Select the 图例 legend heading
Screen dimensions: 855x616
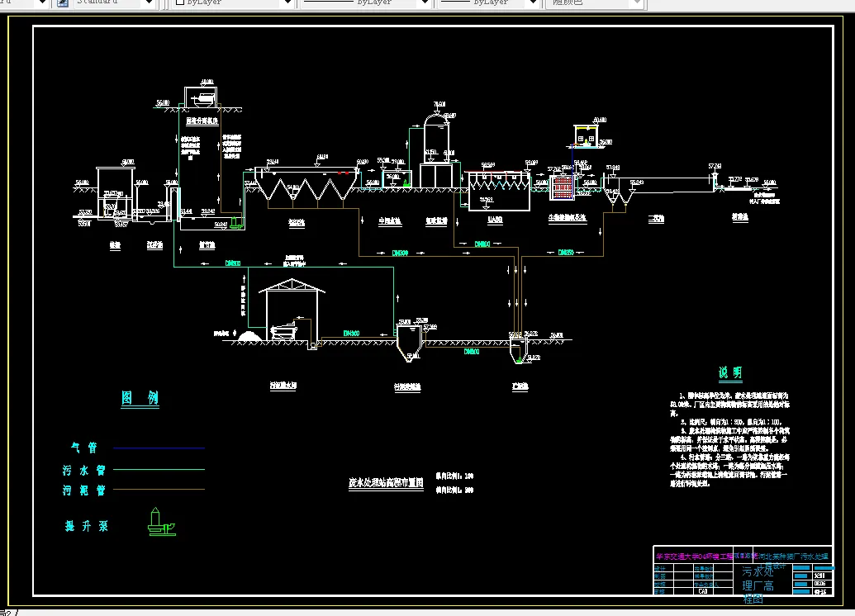[140, 397]
